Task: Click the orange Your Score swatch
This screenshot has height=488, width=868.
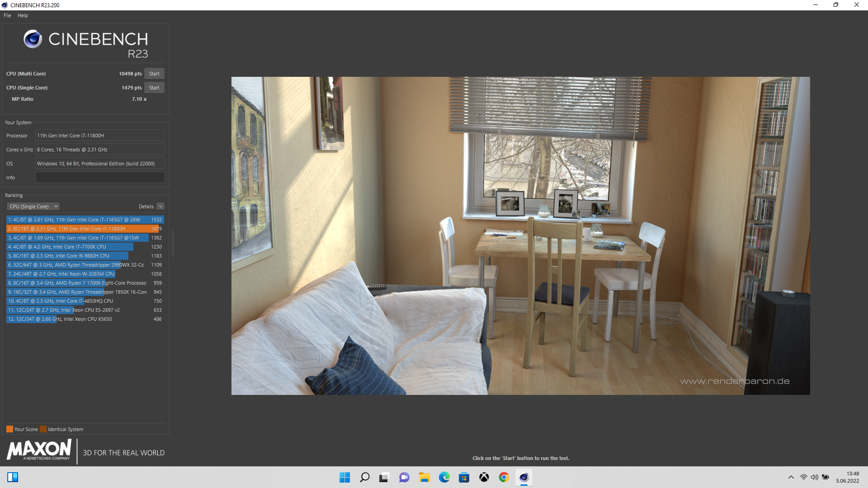Action: tap(9, 429)
